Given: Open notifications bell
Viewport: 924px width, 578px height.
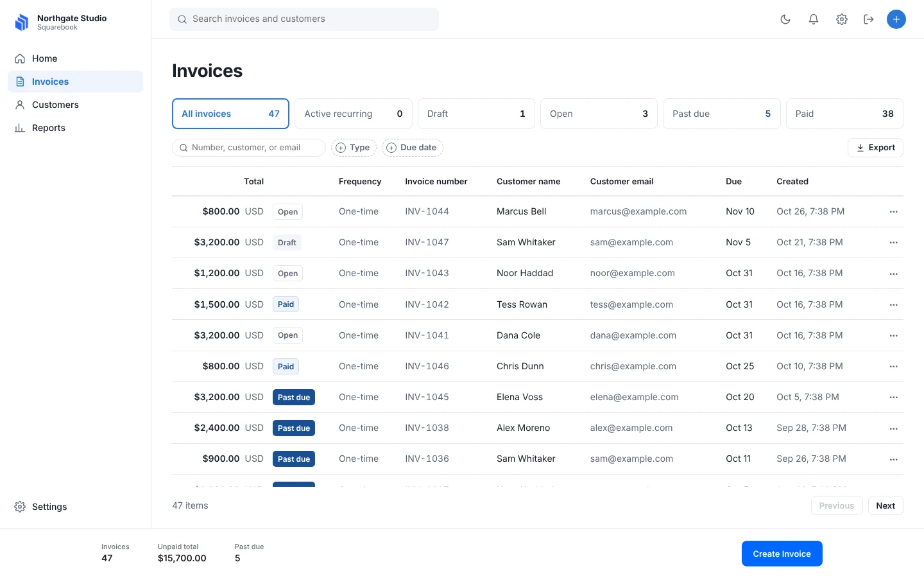Looking at the screenshot, I should tap(814, 19).
